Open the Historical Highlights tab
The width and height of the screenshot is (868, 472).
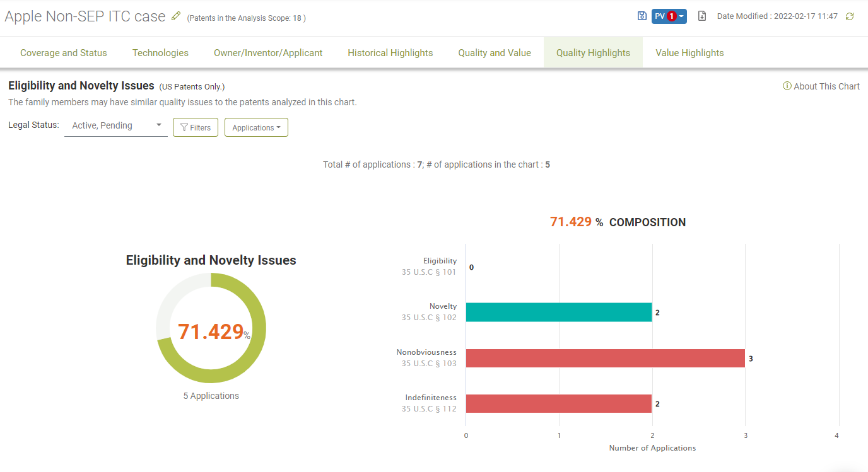[x=390, y=53]
